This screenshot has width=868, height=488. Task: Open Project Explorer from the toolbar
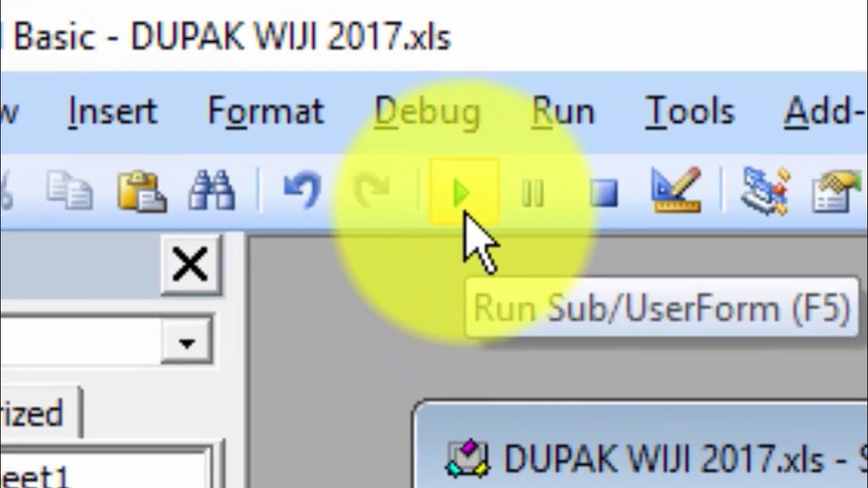pos(765,190)
